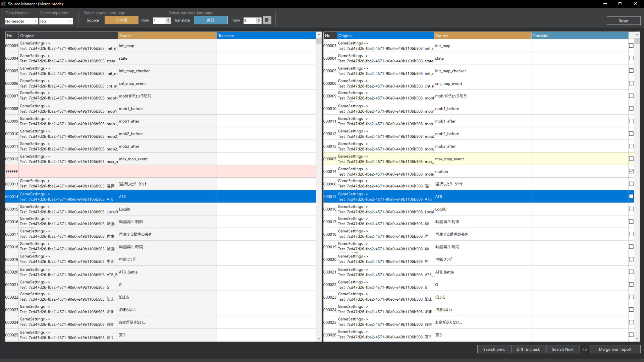
Task: Click the Source link label
Action: click(93, 20)
